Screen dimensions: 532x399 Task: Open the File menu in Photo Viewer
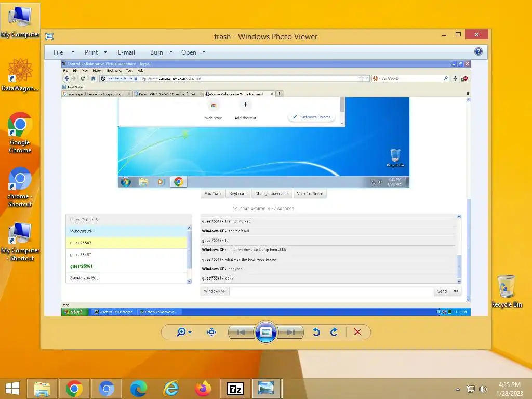point(58,52)
